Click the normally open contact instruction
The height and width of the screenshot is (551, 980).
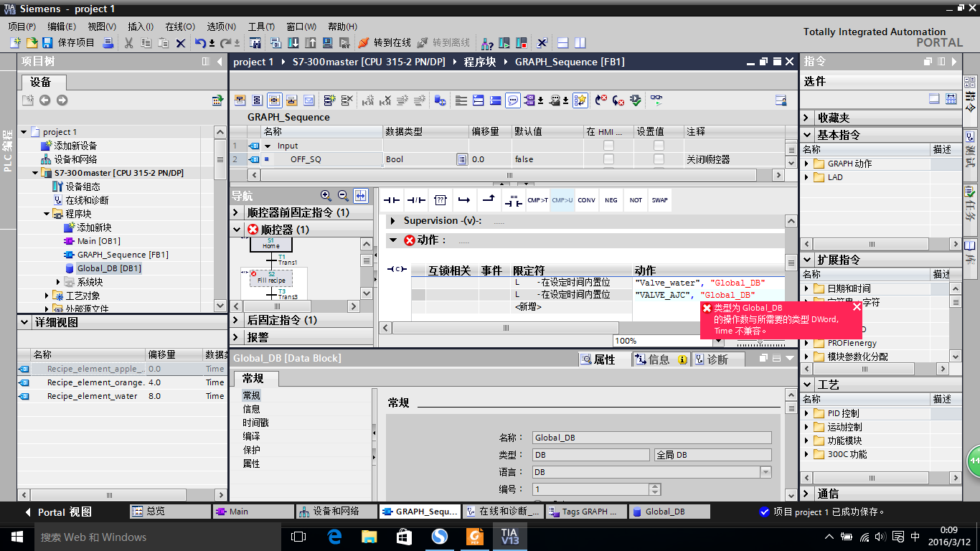390,200
